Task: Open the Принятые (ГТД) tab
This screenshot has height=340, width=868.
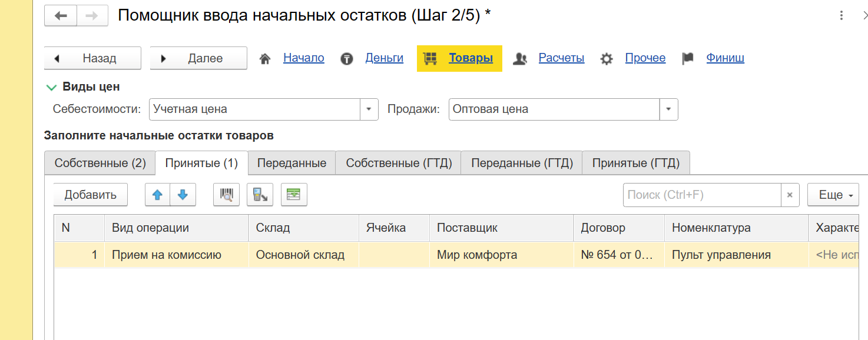Action: tap(636, 164)
